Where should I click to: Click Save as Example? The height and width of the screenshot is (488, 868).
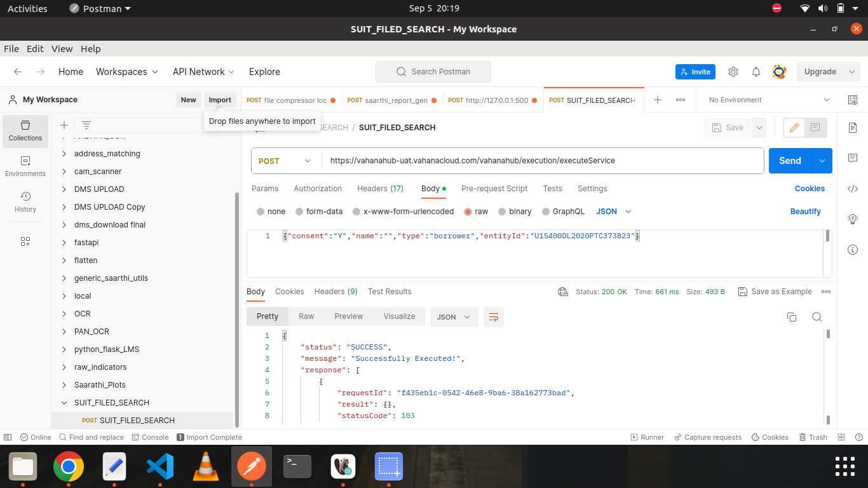tap(775, 292)
